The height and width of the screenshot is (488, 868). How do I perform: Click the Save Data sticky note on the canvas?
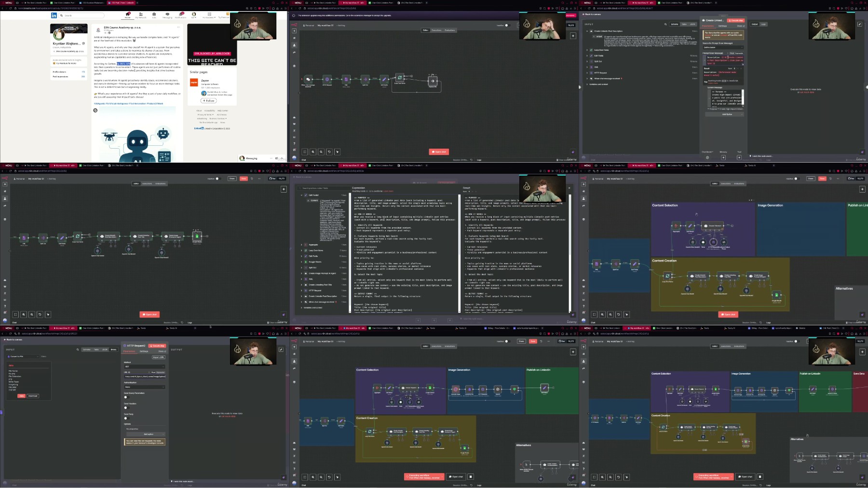[860, 391]
